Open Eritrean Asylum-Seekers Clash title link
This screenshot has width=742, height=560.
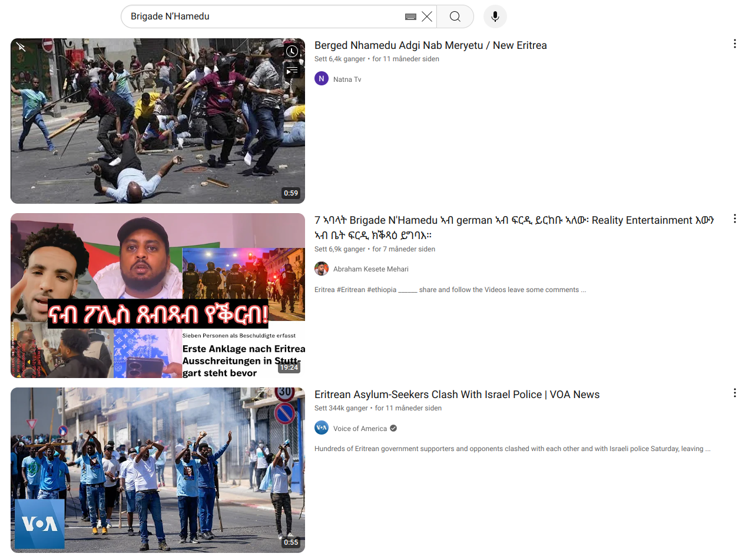[456, 395]
